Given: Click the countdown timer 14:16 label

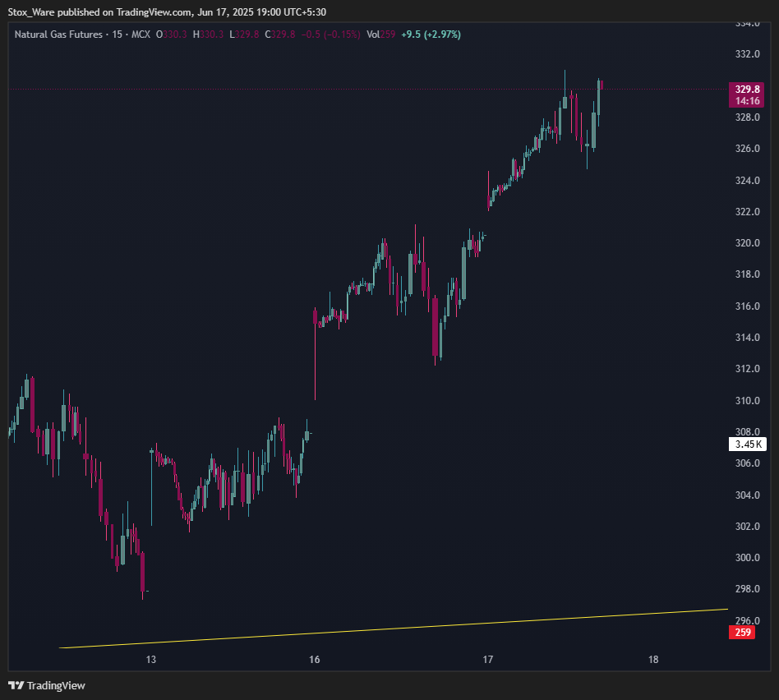Looking at the screenshot, I should click(747, 101).
